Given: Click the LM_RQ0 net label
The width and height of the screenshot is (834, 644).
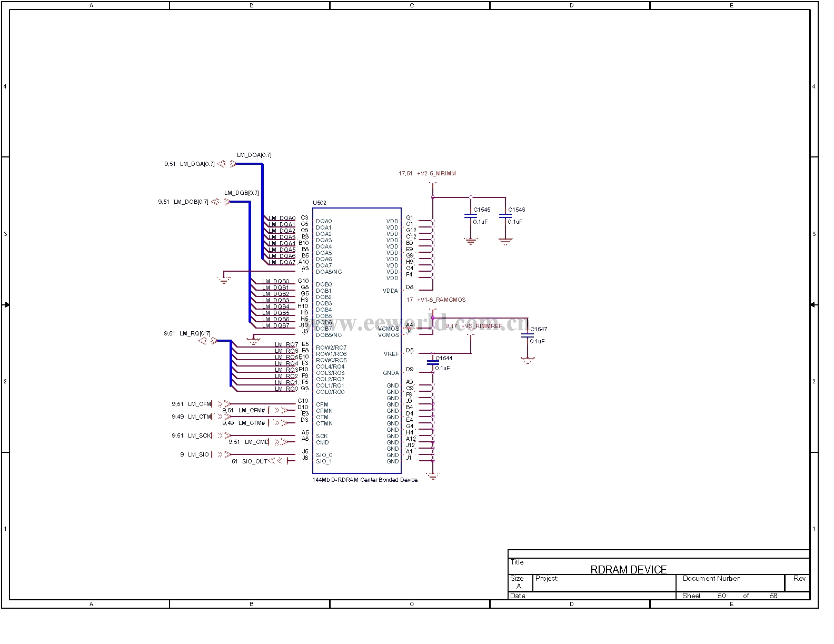Looking at the screenshot, I should click(x=286, y=389).
